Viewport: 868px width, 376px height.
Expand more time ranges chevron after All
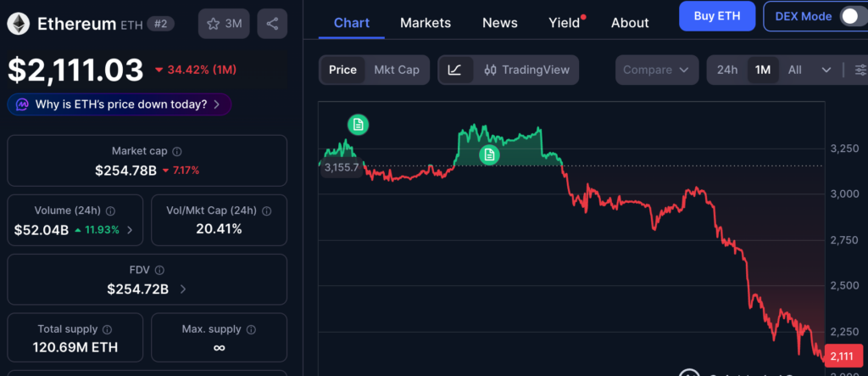coord(826,70)
